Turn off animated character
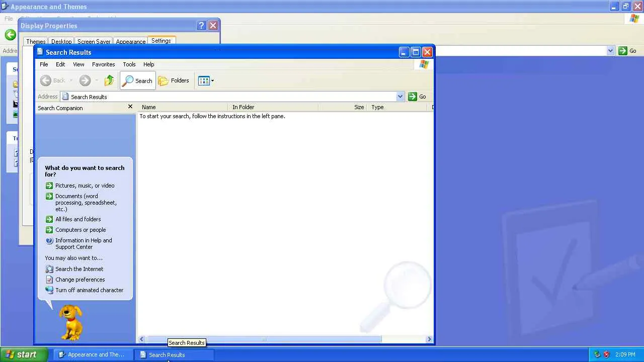This screenshot has height=362, width=644. (x=89, y=290)
